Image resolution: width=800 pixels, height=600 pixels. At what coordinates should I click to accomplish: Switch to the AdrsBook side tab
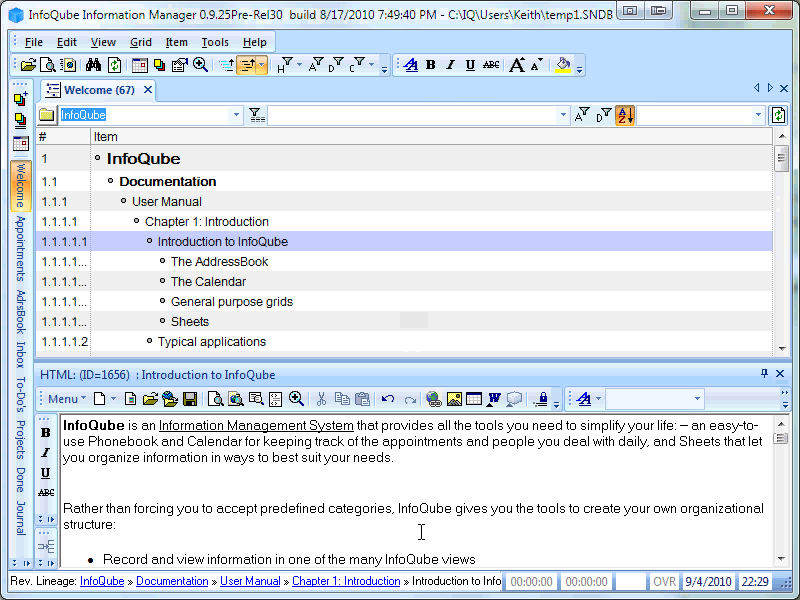click(20, 311)
